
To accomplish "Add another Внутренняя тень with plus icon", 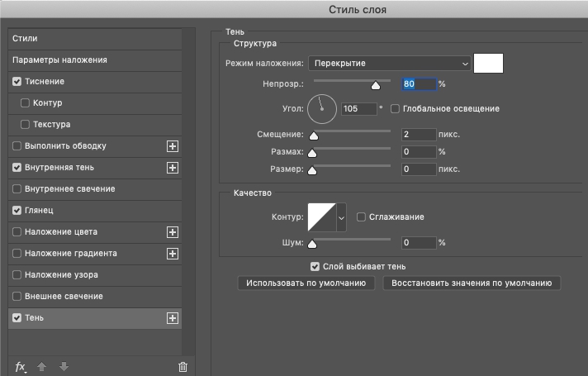I will click(x=173, y=168).
